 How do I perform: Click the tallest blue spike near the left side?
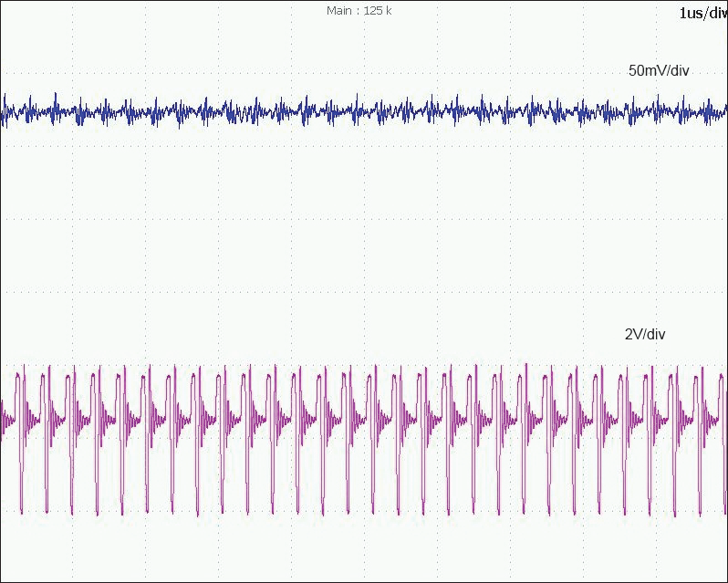coord(56,98)
